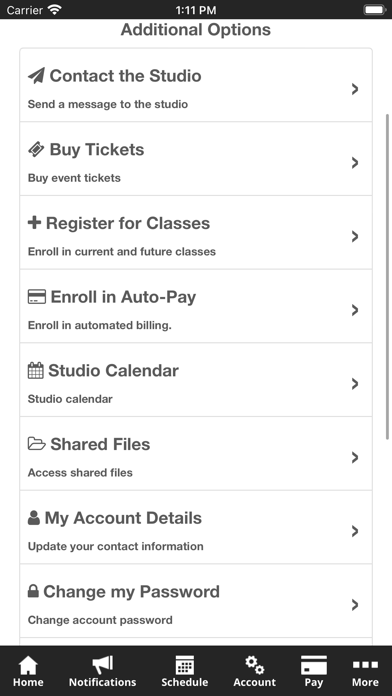Open 'Update your contact information' link

point(115,546)
